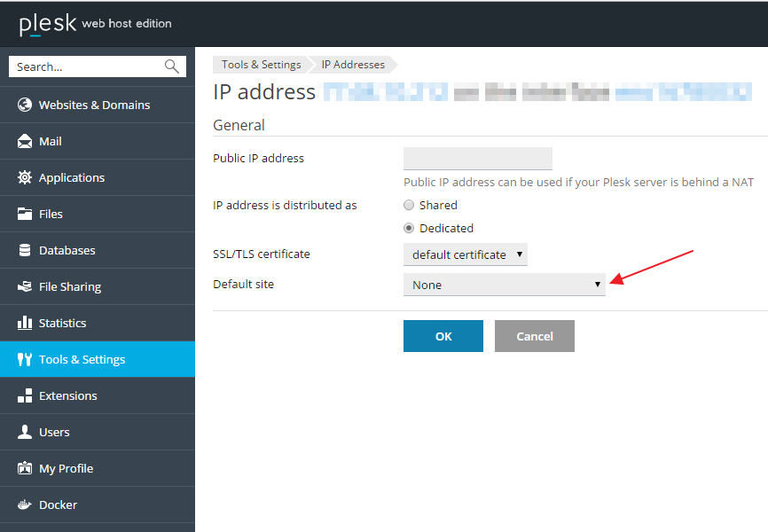This screenshot has width=768, height=532.
Task: Click the Mail envelope icon
Action: tap(25, 141)
